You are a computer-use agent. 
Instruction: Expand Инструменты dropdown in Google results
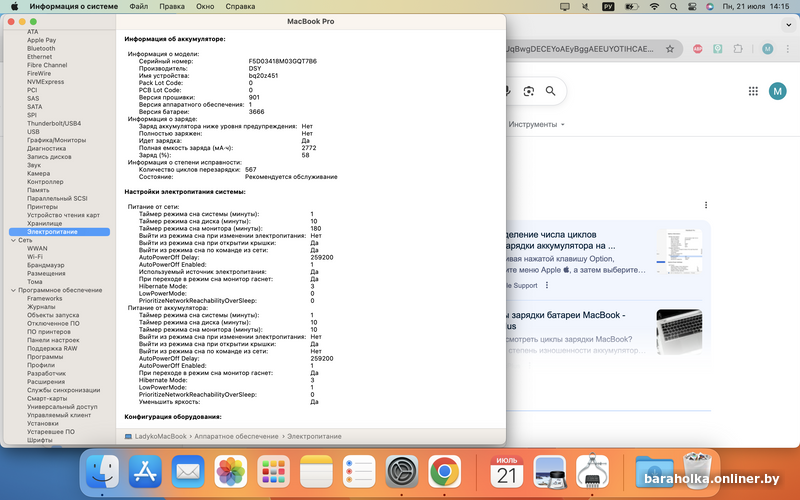536,124
